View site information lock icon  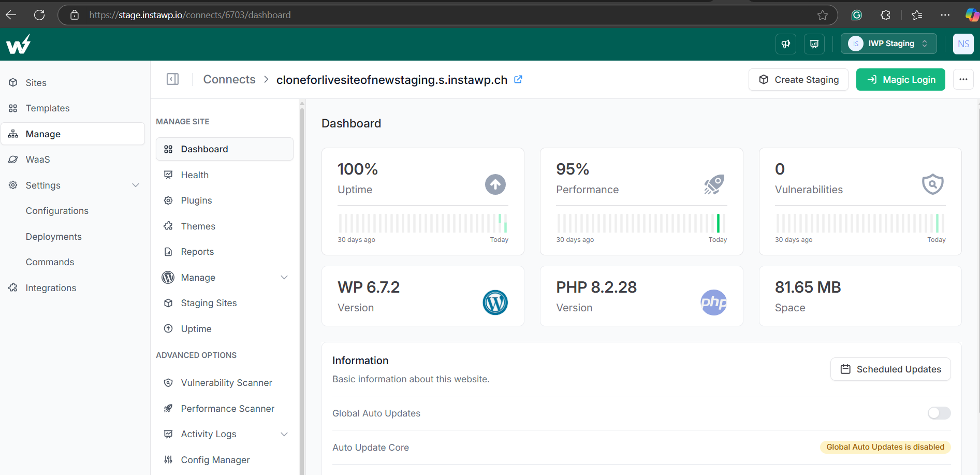(75, 15)
